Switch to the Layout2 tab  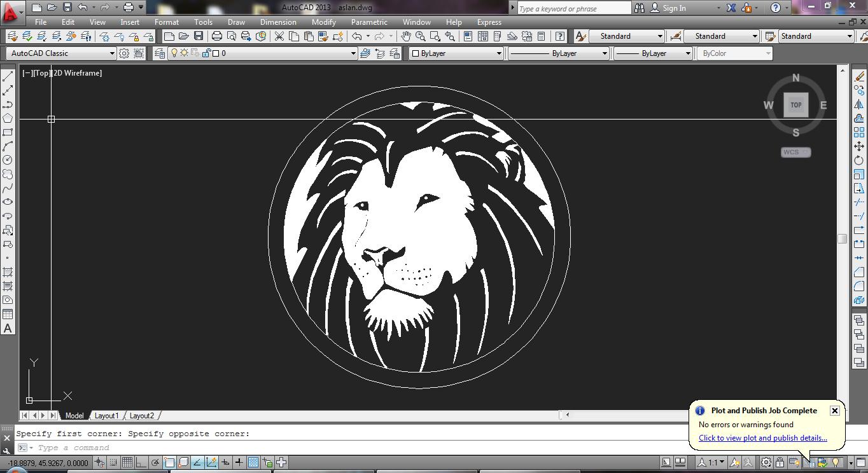coord(141,416)
